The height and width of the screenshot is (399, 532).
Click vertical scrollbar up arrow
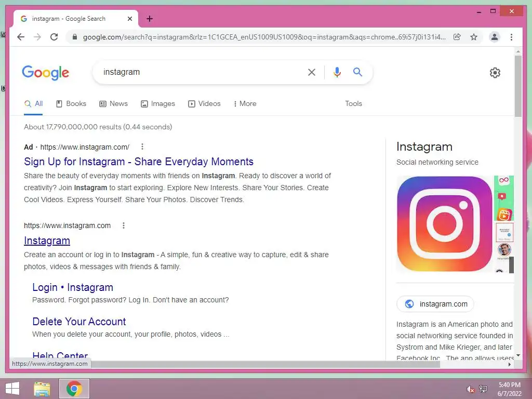pos(518,51)
